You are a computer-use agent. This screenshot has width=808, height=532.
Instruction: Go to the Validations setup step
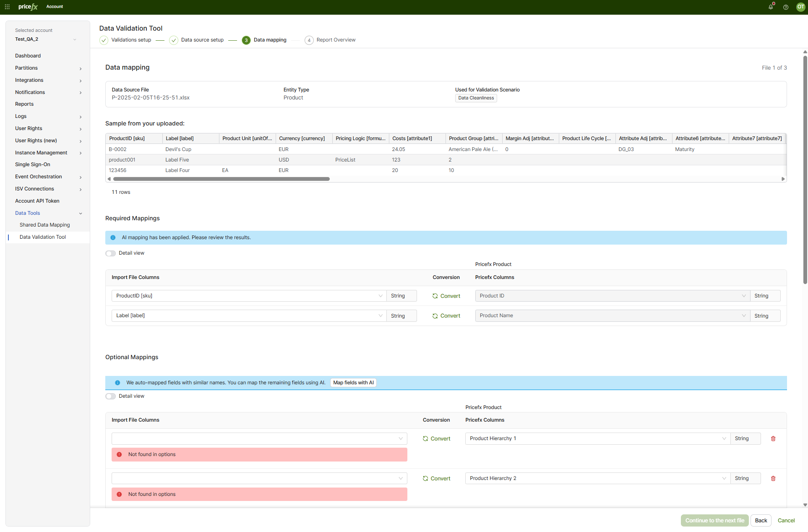126,40
